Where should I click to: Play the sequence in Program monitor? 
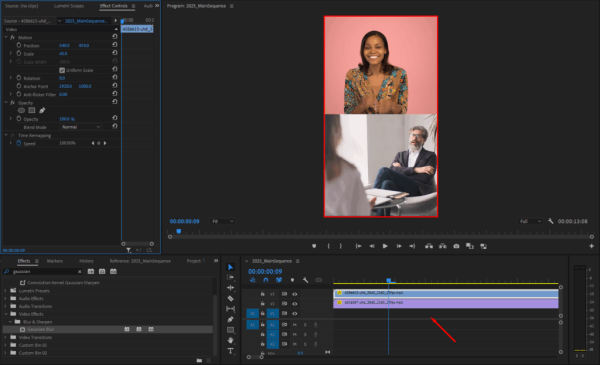point(385,246)
